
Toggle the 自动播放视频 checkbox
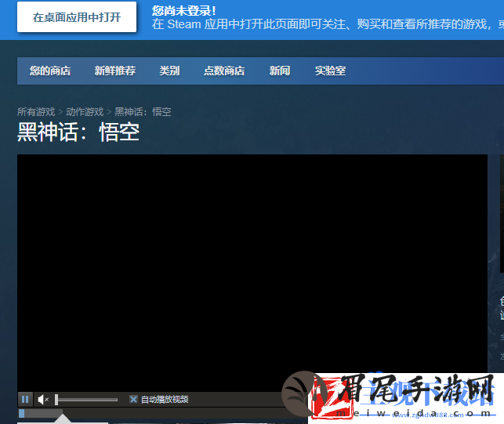[x=133, y=399]
